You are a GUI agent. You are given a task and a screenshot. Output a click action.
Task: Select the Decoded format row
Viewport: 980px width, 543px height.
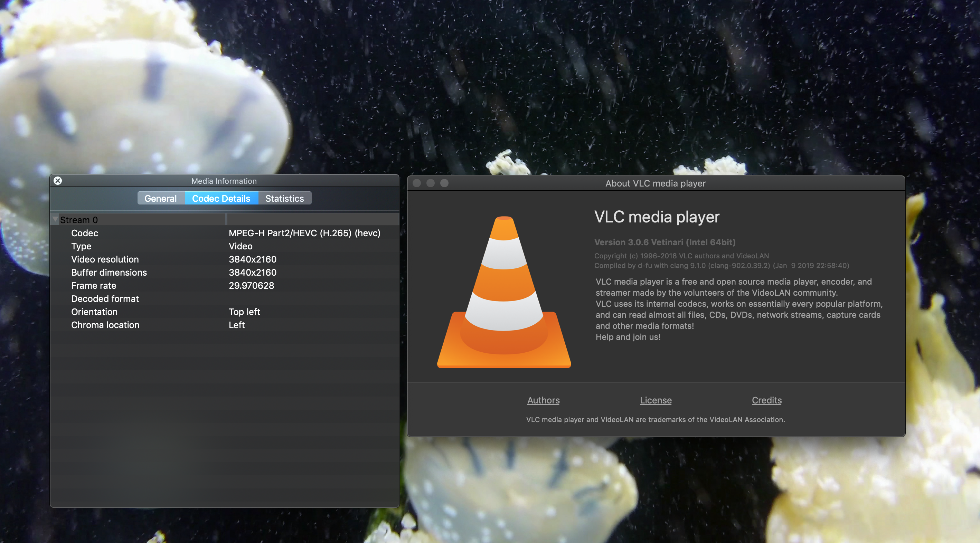pyautogui.click(x=225, y=299)
